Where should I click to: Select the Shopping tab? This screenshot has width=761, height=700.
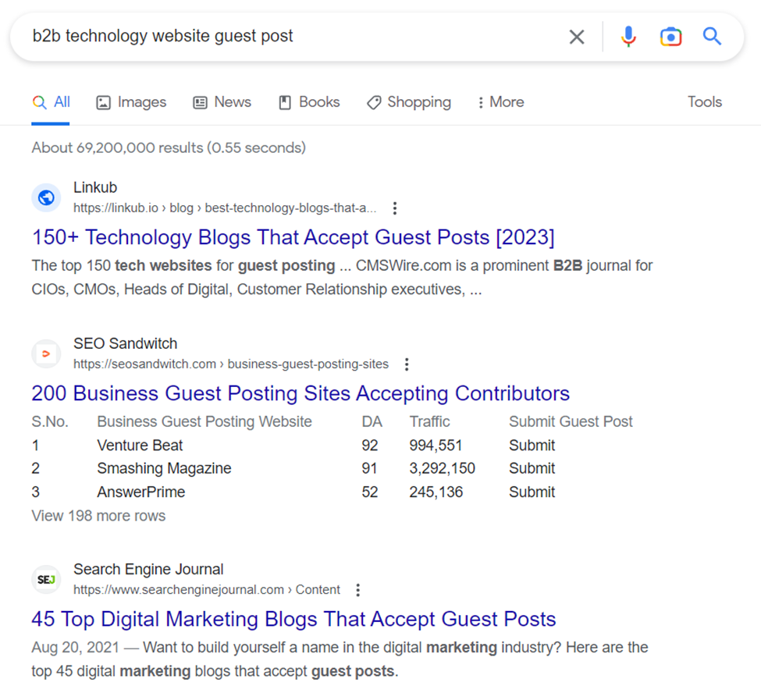[409, 102]
